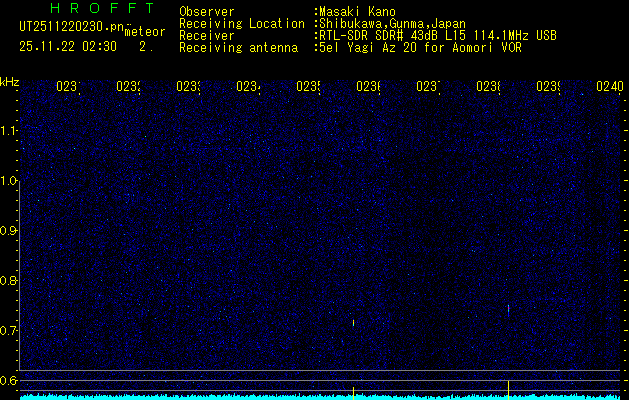The height and width of the screenshot is (400, 629).
Task: Click the kHz axis unit label
Action: (10, 82)
